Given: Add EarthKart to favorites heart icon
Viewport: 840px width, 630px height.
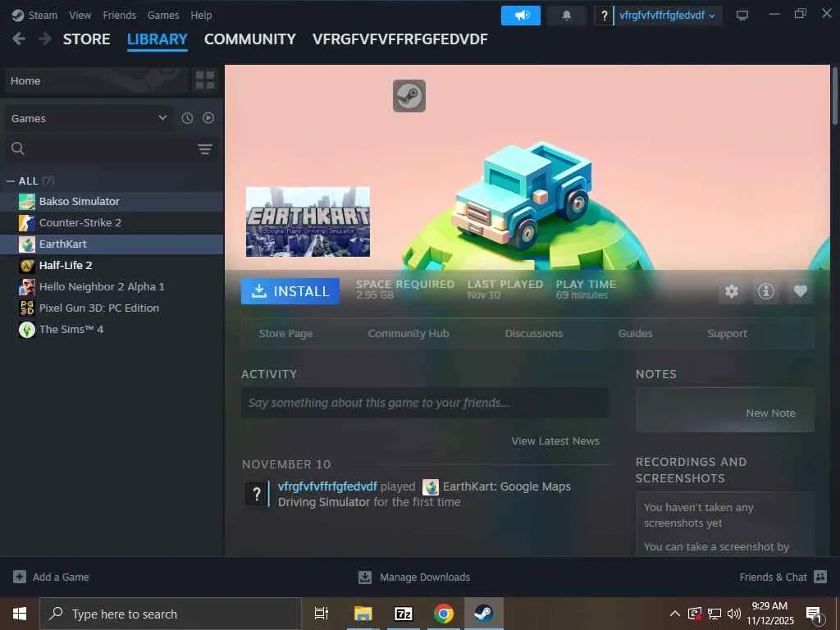Looking at the screenshot, I should click(801, 291).
